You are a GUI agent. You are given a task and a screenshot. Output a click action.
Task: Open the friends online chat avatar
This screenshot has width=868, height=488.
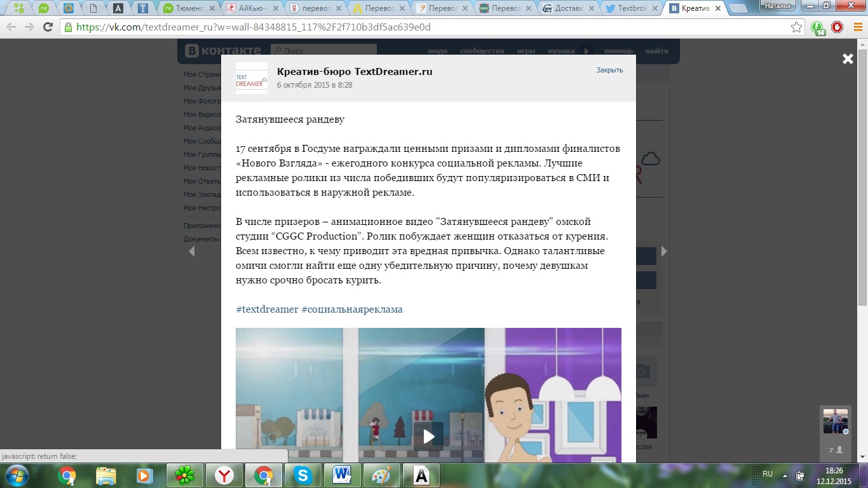point(835,421)
